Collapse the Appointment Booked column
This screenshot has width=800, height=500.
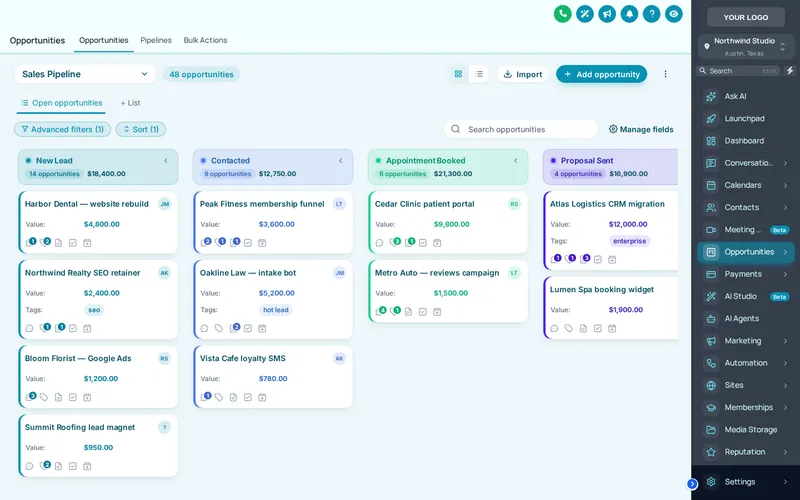pyautogui.click(x=516, y=160)
